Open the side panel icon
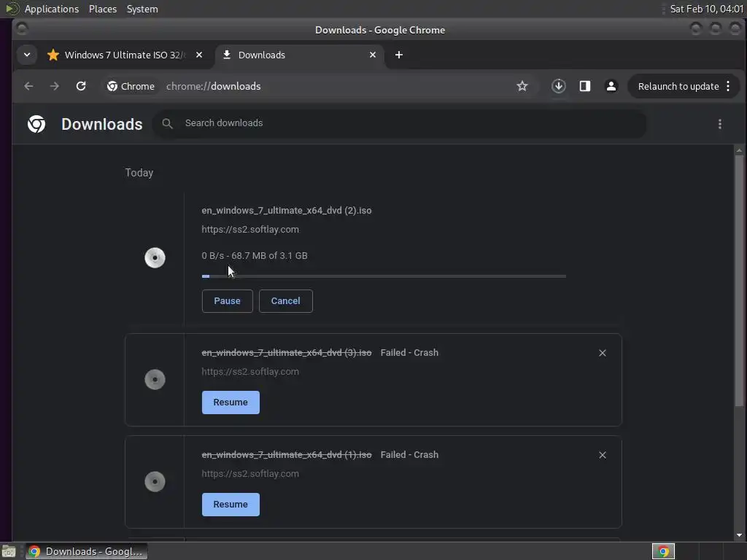Viewport: 747px width, 560px height. 584,86
